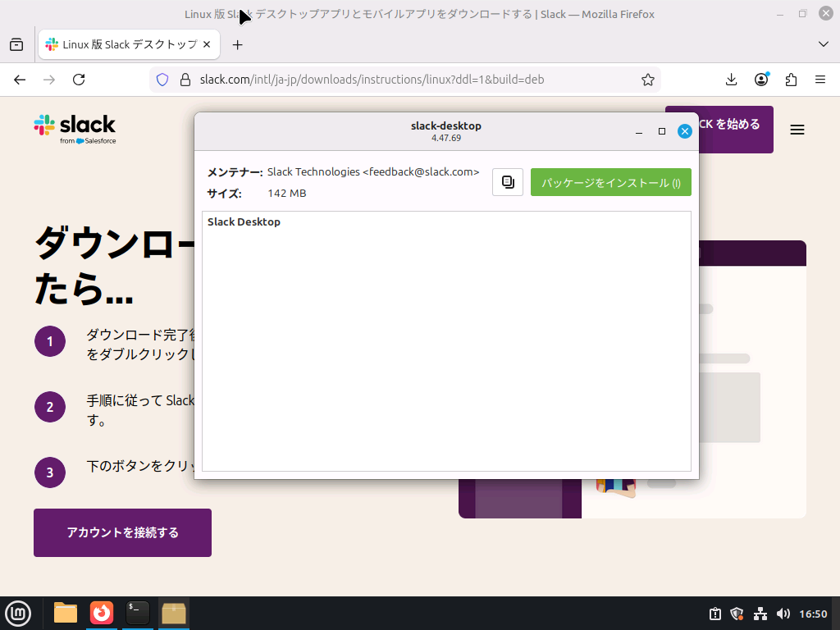Click the clipboard notification tray icon

tap(714, 614)
